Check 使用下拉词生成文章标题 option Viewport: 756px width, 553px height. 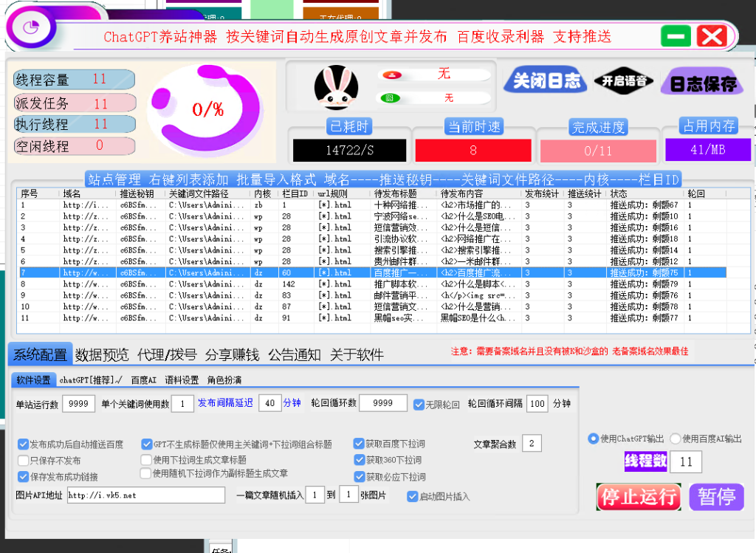(145, 460)
